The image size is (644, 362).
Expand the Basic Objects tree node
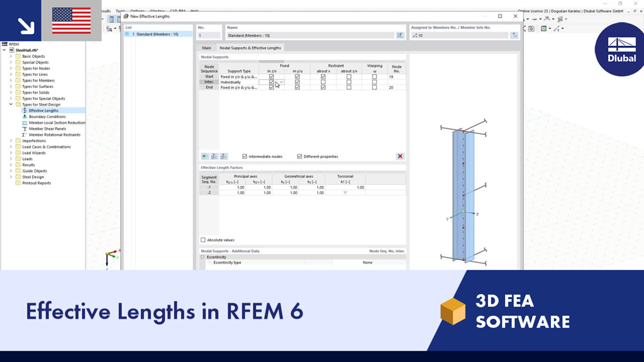coord(11,56)
